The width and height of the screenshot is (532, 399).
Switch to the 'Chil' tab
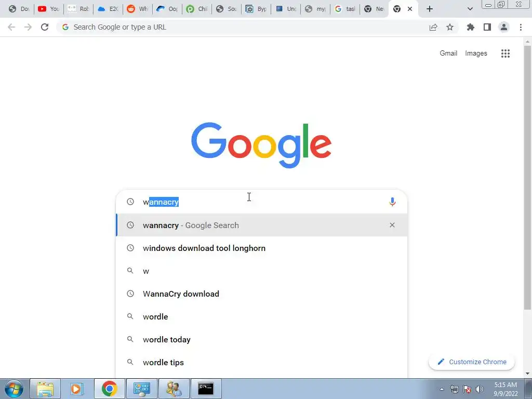tap(197, 9)
